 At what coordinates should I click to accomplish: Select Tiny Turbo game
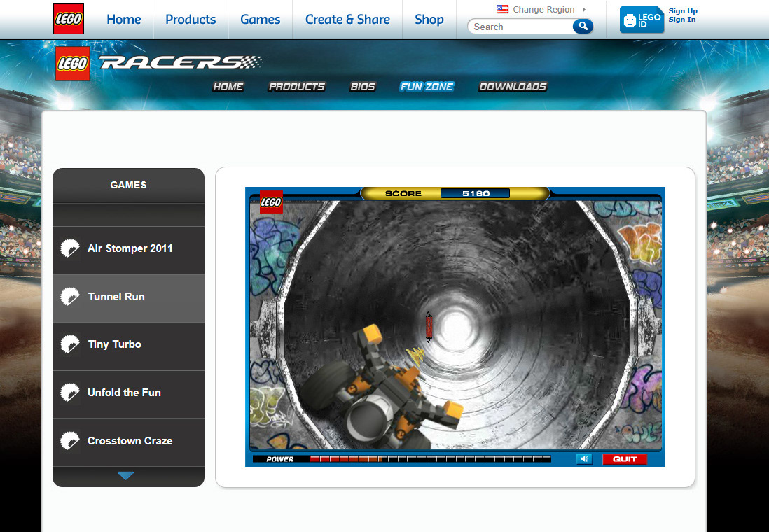click(x=128, y=345)
